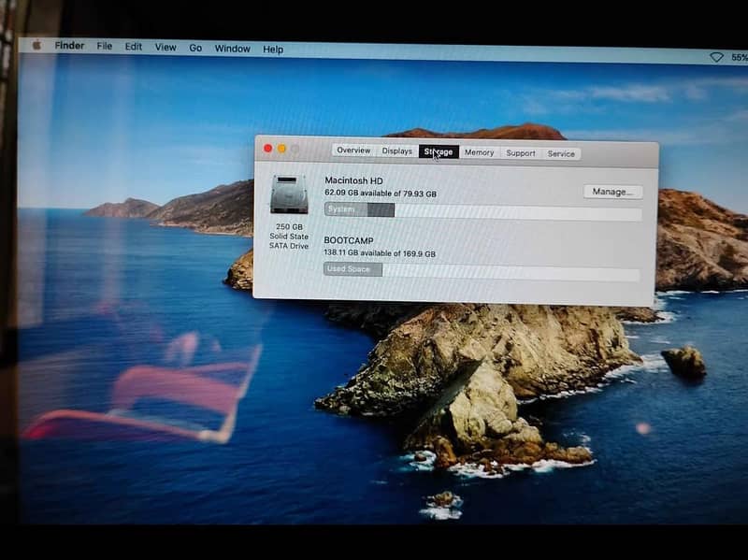Viewport: 748px width, 560px height.
Task: Open the File menu
Action: click(x=104, y=46)
